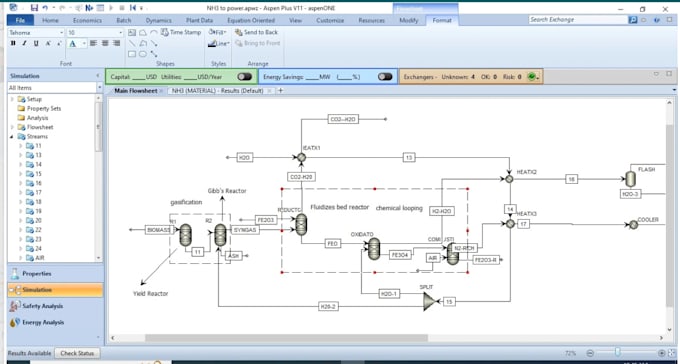This screenshot has width=680, height=364.
Task: Open the Modify ribbon tab
Action: pyautogui.click(x=409, y=20)
